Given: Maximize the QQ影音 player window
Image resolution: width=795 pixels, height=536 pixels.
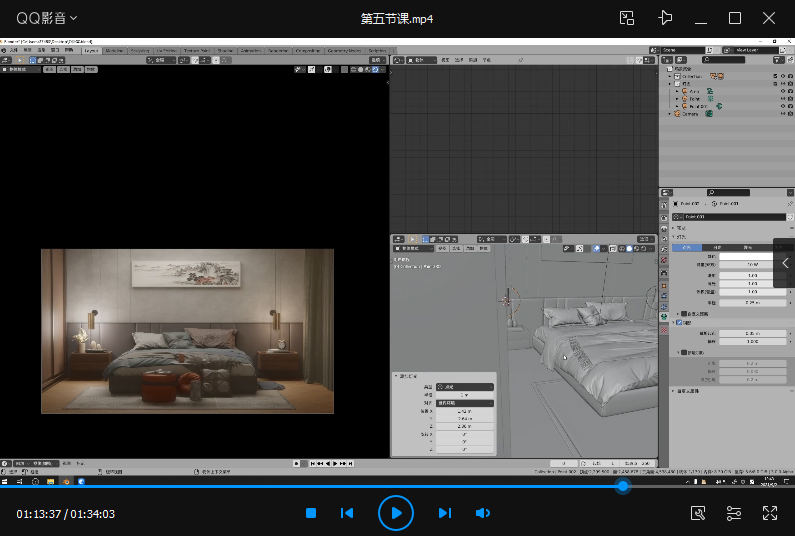Looking at the screenshot, I should [735, 18].
